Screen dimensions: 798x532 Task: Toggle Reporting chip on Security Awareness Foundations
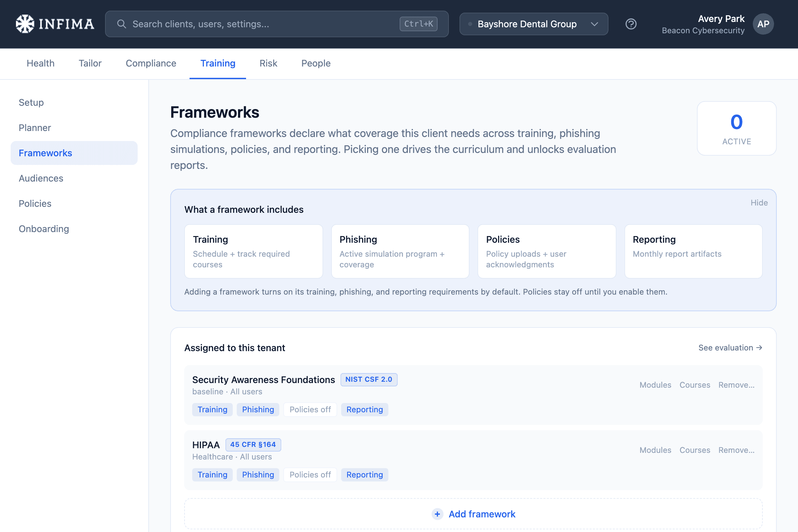coord(364,410)
